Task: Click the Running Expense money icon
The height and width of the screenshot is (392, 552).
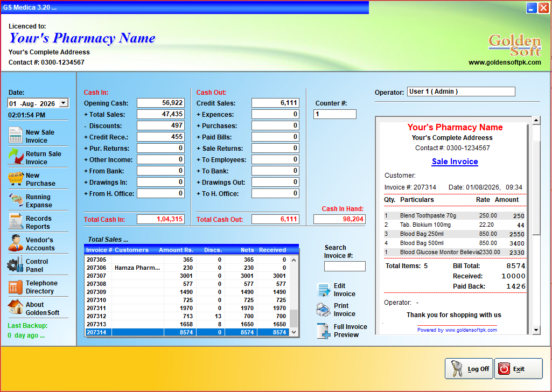Action: (x=16, y=200)
